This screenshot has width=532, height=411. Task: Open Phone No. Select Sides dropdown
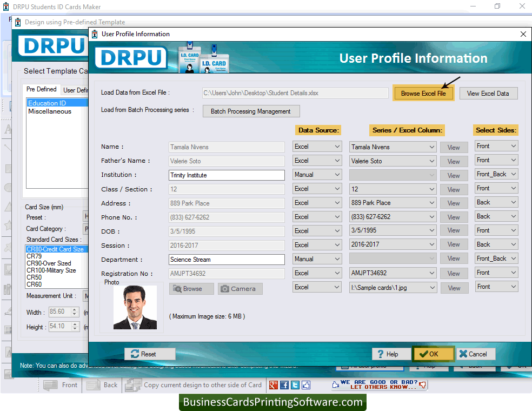click(x=496, y=216)
